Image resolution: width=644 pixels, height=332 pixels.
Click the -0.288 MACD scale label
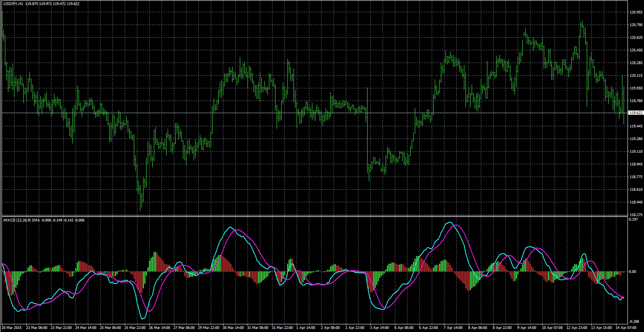(634, 322)
